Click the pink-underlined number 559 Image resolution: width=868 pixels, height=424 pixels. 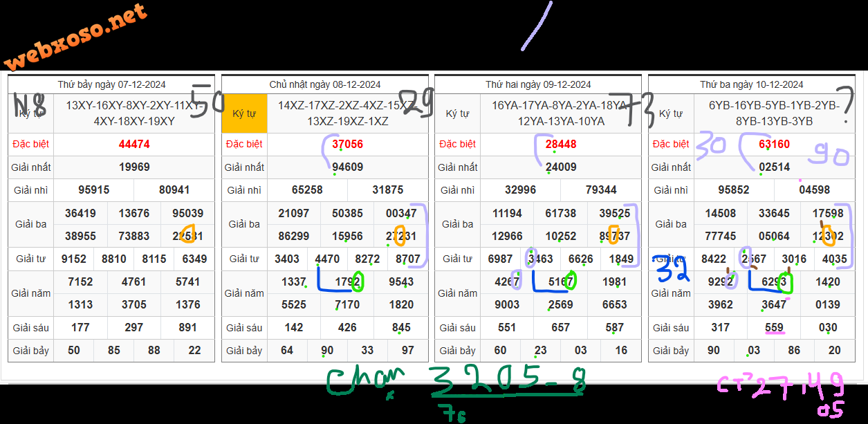coord(774,328)
